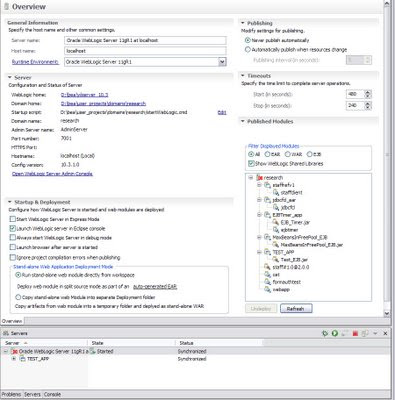
Task: Select Automatically publish when resources change
Action: (247, 50)
